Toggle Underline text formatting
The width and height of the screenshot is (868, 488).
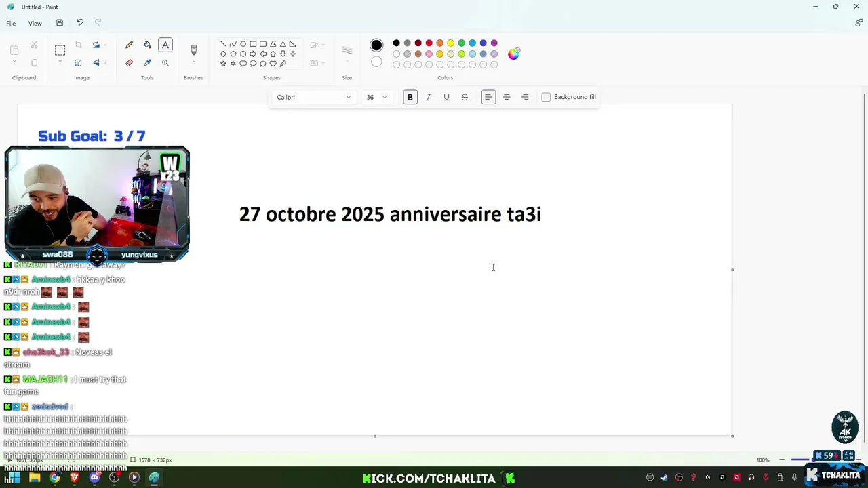coord(446,97)
